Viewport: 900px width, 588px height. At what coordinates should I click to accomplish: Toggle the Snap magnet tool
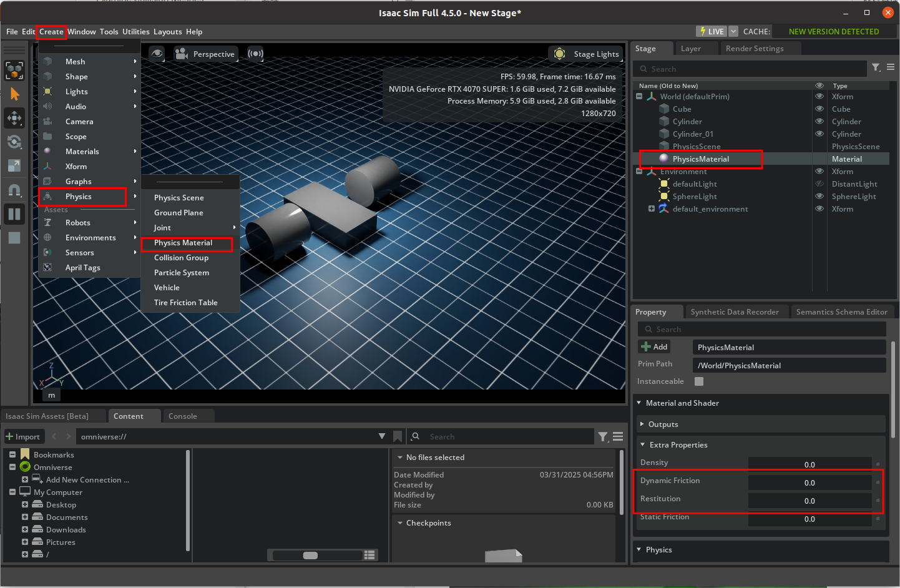(x=14, y=190)
